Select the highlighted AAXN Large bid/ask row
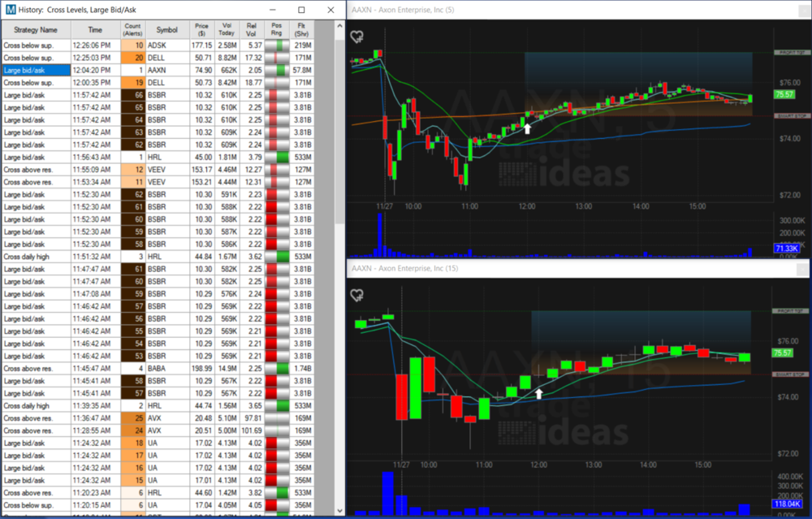 pos(158,71)
